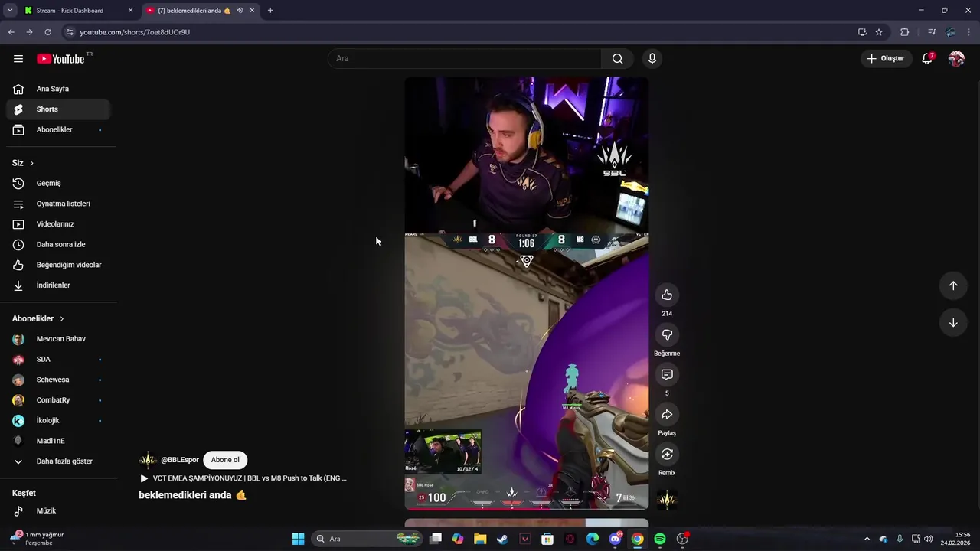The image size is (980, 551).
Task: Open SDA channel
Action: (x=58, y=360)
